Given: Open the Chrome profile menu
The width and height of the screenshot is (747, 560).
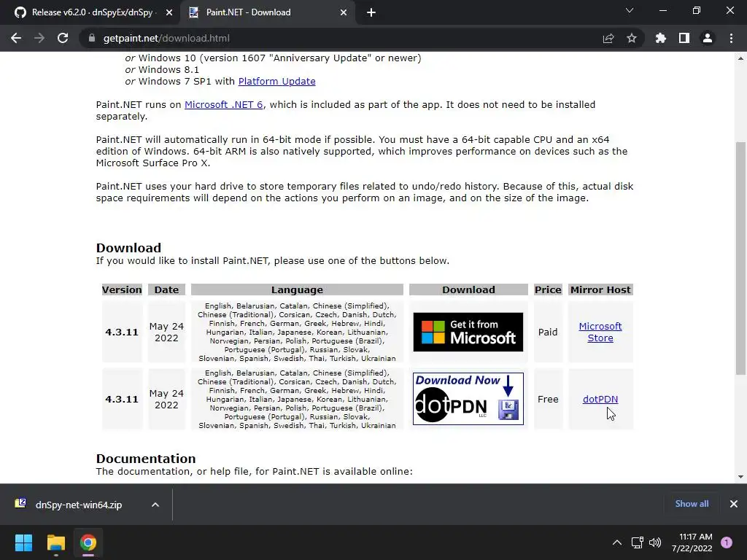Looking at the screenshot, I should (x=708, y=38).
